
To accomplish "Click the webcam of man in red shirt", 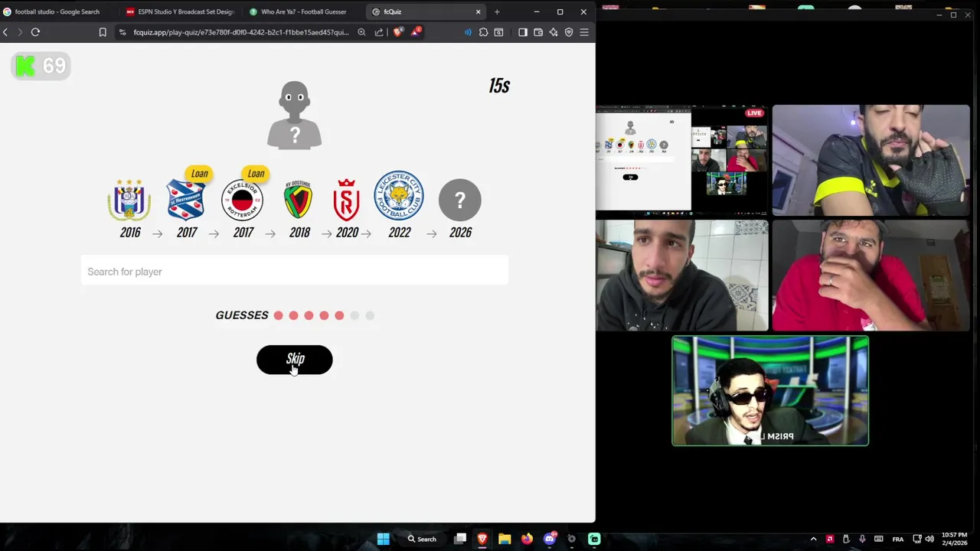I will click(x=871, y=275).
